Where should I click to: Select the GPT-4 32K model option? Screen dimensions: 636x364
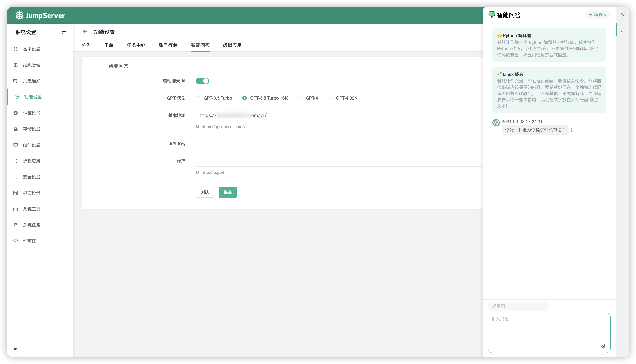[x=343, y=98]
